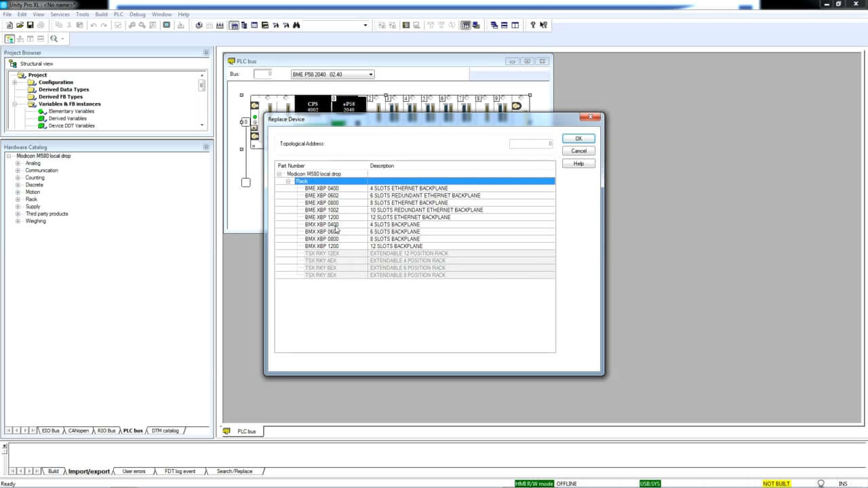Expand the Supply category in Hardware Catalog

pyautogui.click(x=18, y=207)
